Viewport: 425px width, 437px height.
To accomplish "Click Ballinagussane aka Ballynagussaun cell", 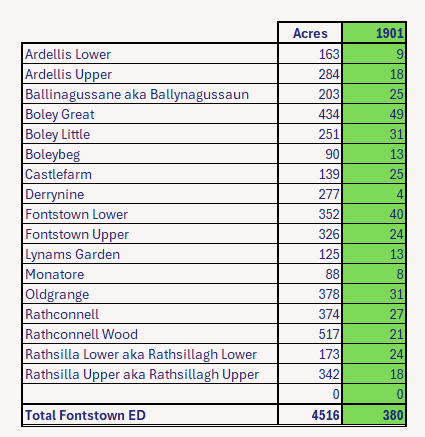I will (150, 94).
